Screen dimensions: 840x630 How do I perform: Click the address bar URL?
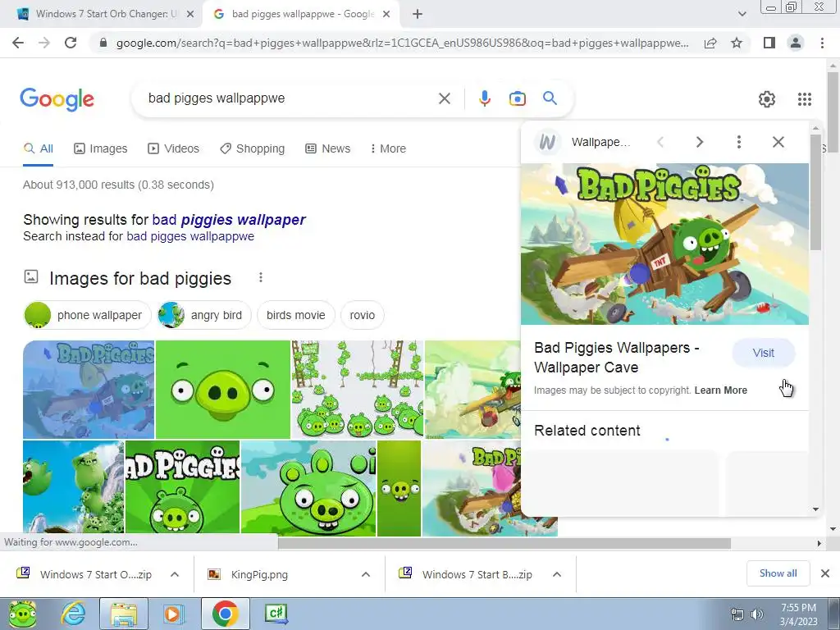coord(402,43)
